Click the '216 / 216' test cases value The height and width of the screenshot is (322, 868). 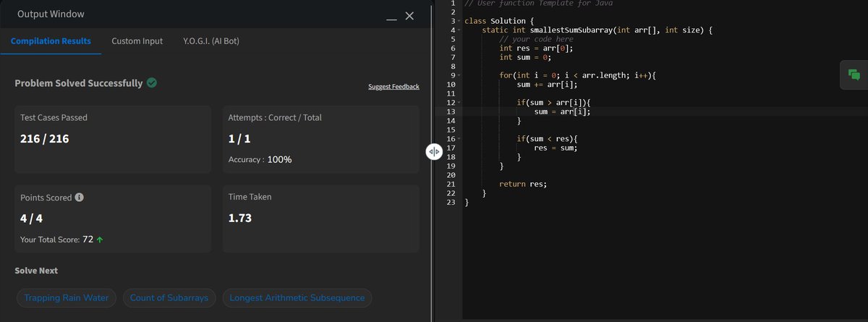point(45,138)
